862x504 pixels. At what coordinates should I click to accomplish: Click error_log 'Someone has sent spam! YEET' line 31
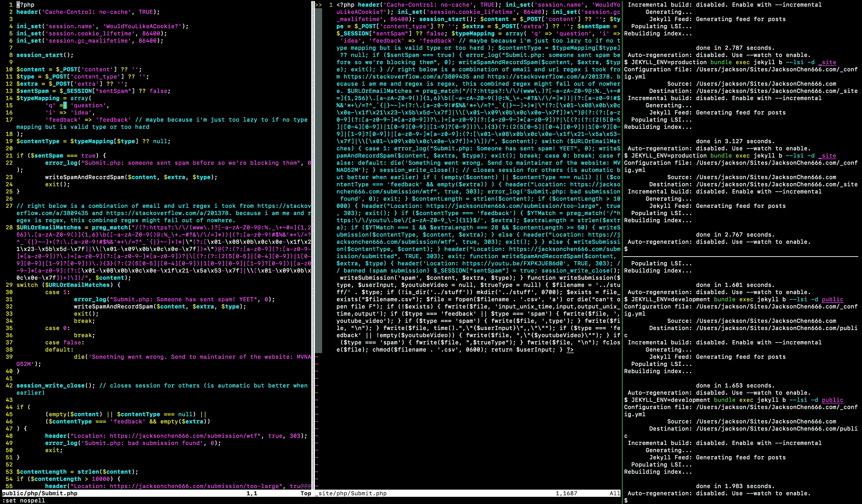174,299
